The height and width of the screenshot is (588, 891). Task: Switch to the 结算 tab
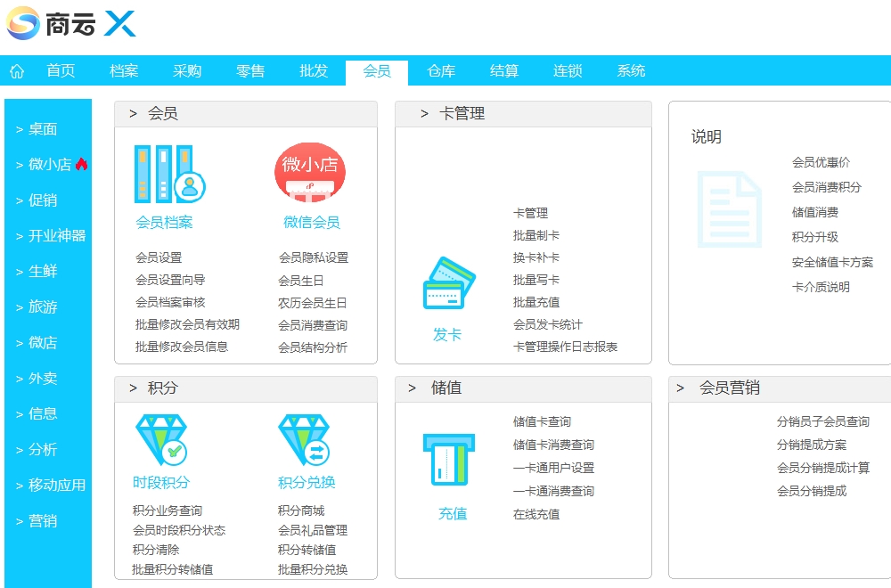(504, 71)
